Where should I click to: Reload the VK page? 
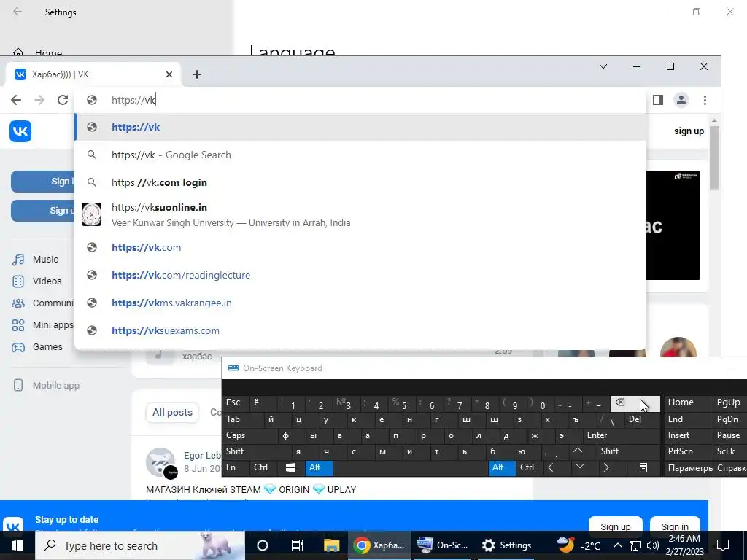(x=63, y=100)
